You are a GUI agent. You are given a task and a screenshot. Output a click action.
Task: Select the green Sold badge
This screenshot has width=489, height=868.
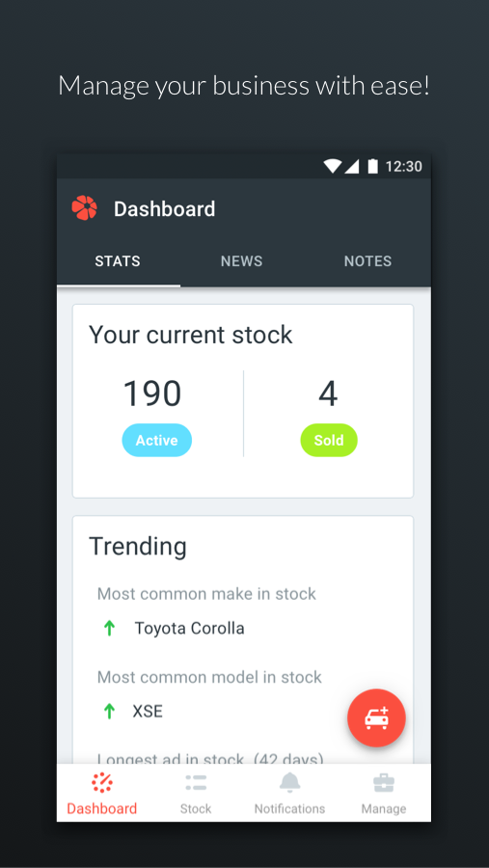coord(329,440)
